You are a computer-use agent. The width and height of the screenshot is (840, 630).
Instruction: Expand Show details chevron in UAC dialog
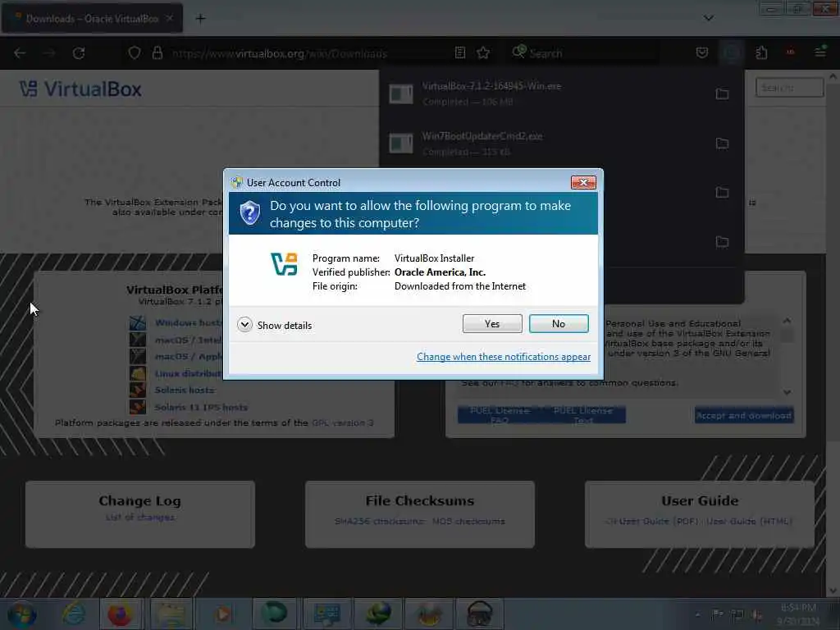pyautogui.click(x=244, y=325)
